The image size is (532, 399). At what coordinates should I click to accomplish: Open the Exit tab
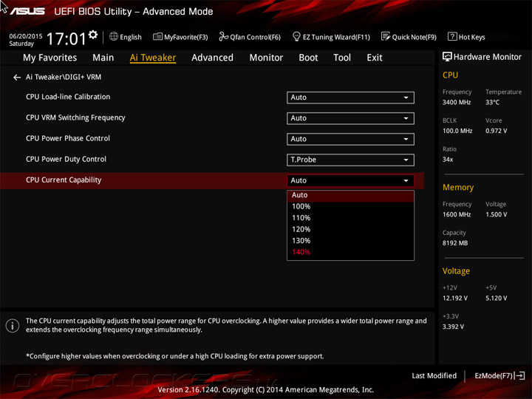tap(374, 58)
